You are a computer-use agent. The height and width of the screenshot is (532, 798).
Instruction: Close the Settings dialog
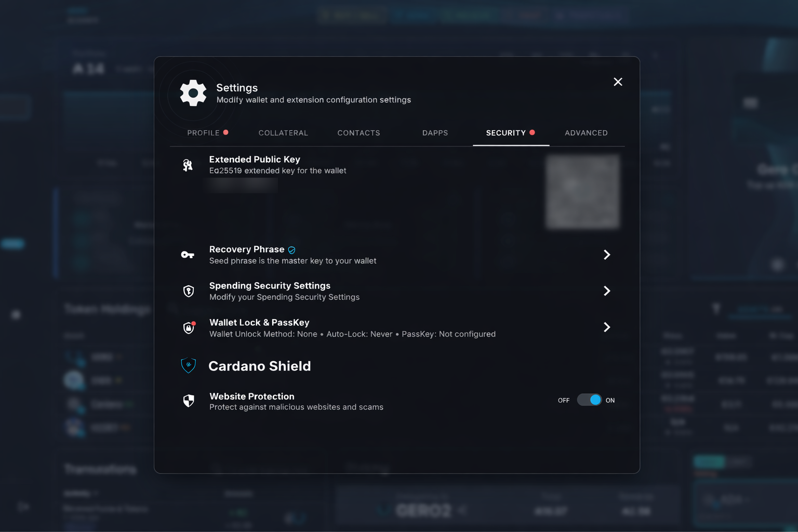(618, 82)
